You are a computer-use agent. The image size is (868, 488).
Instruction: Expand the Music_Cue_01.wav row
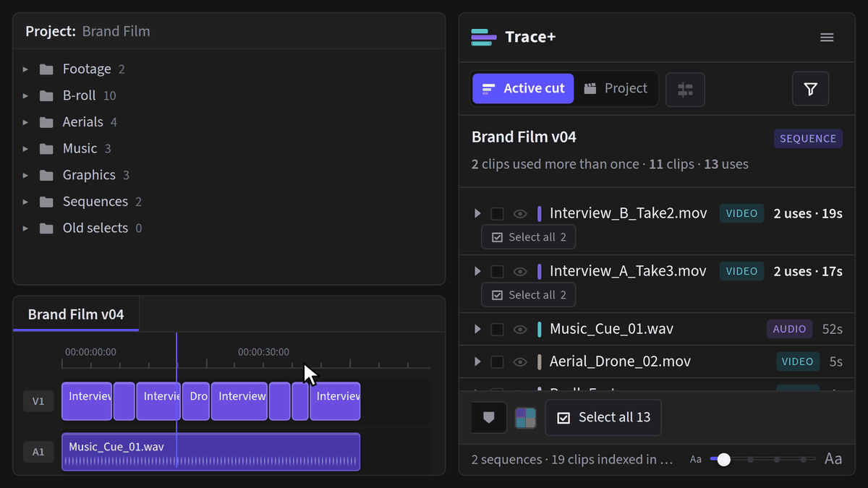point(477,329)
